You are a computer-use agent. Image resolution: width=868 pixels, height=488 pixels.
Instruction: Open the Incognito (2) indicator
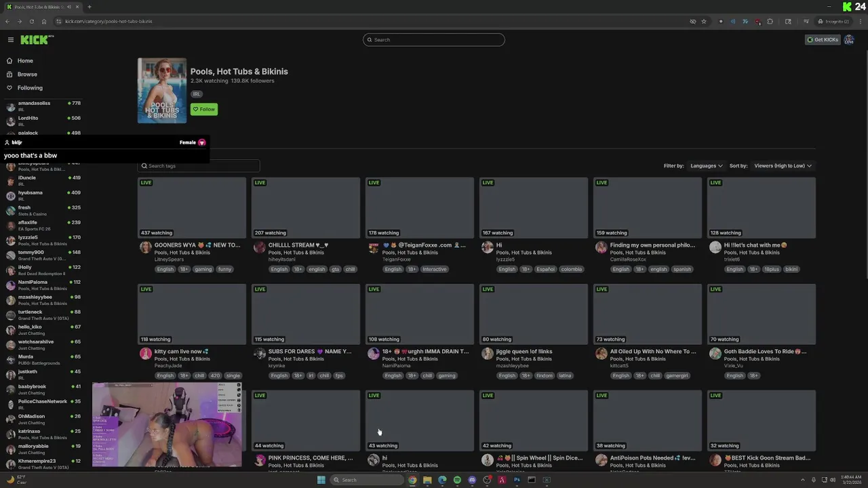(x=833, y=22)
